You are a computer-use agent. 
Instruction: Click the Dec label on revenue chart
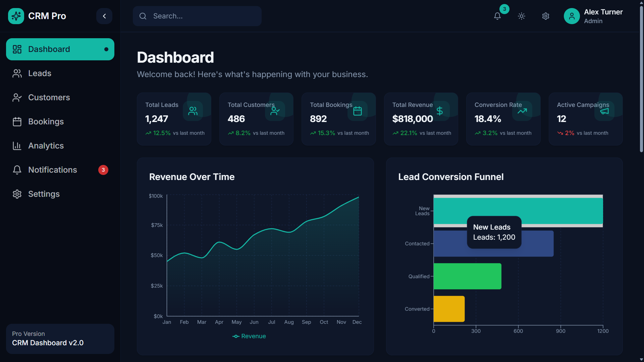tap(357, 322)
